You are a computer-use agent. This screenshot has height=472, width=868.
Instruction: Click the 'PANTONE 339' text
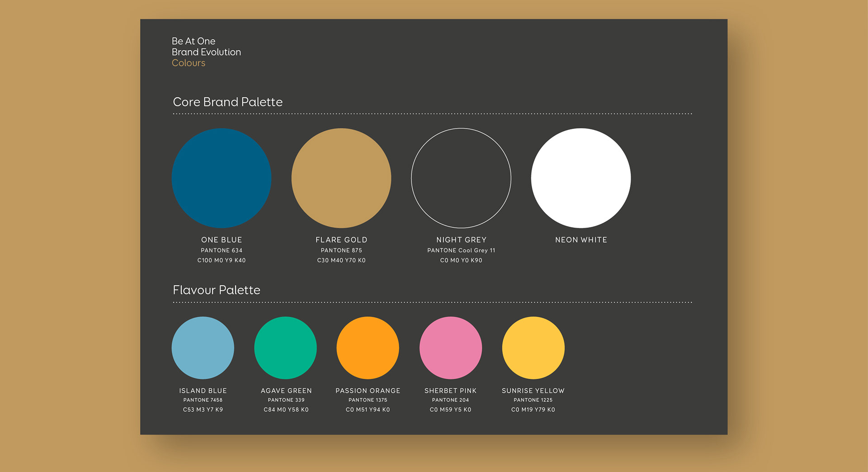pos(286,400)
